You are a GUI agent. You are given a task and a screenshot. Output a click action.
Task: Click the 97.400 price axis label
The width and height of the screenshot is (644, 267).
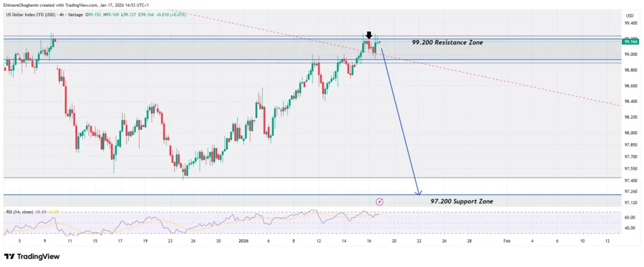point(630,180)
